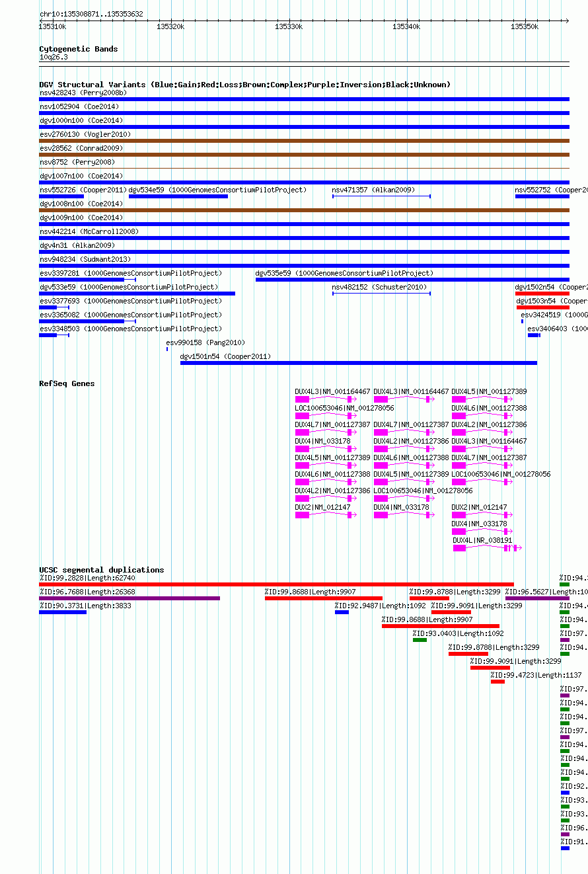Viewport: 588px width, 874px height.
Task: Click the esv3406403 variant label
Action: (558, 329)
